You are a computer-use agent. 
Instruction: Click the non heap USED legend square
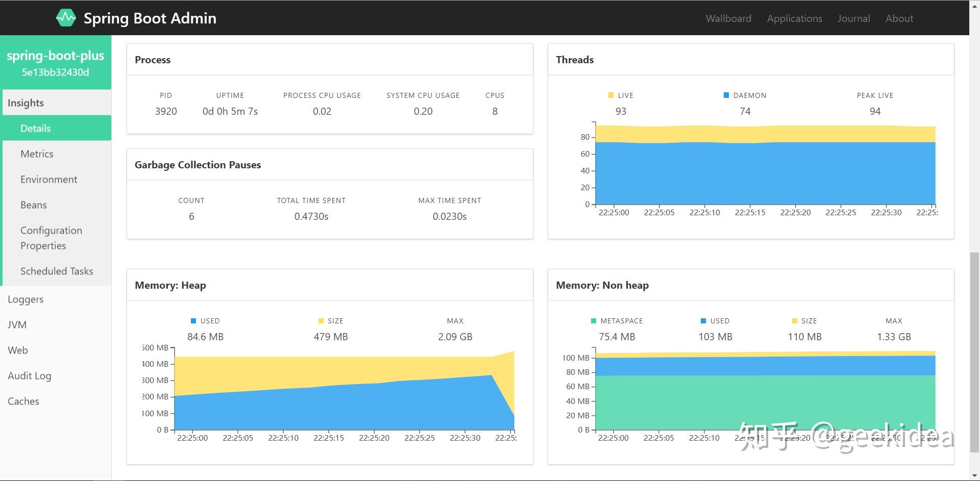tap(703, 321)
